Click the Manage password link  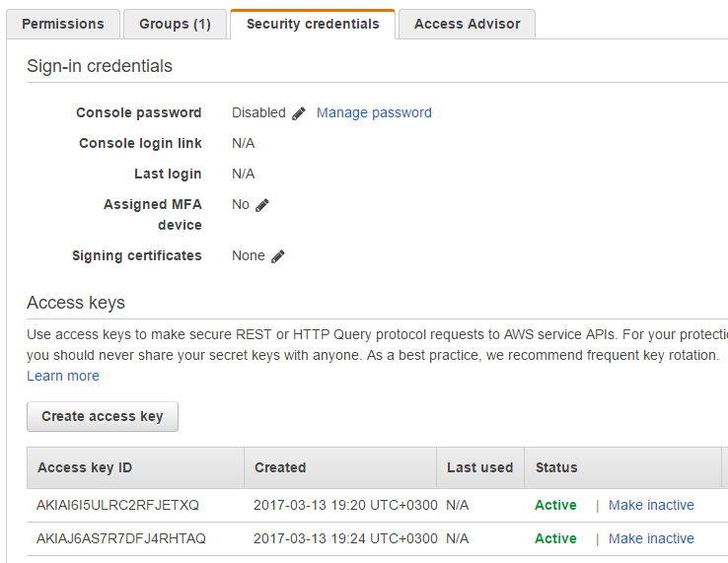374,112
